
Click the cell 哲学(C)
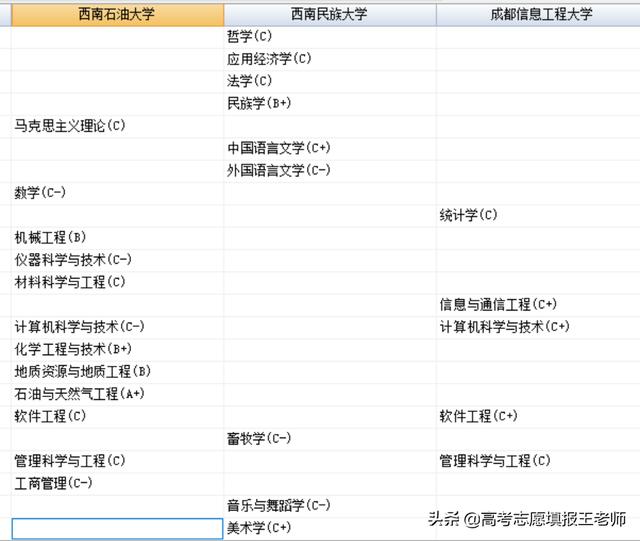(330, 37)
